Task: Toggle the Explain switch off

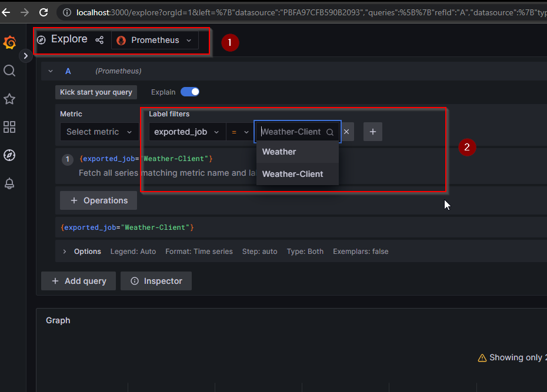Action: pyautogui.click(x=190, y=92)
